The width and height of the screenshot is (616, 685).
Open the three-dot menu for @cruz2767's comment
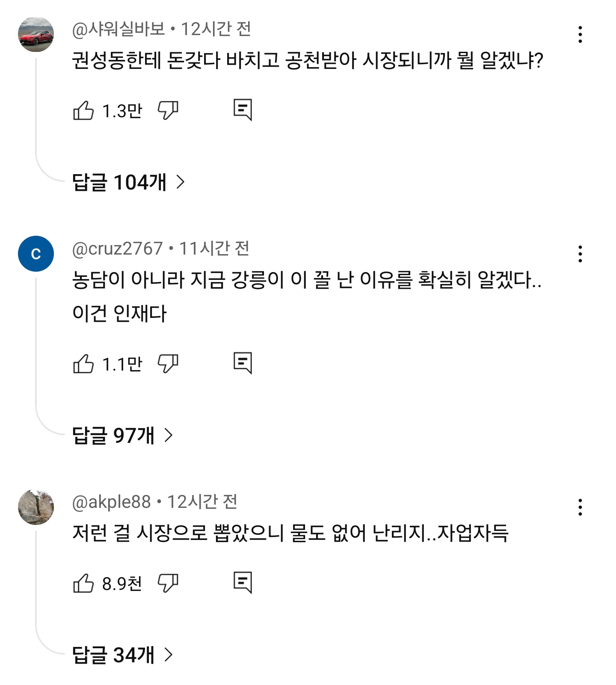(580, 254)
